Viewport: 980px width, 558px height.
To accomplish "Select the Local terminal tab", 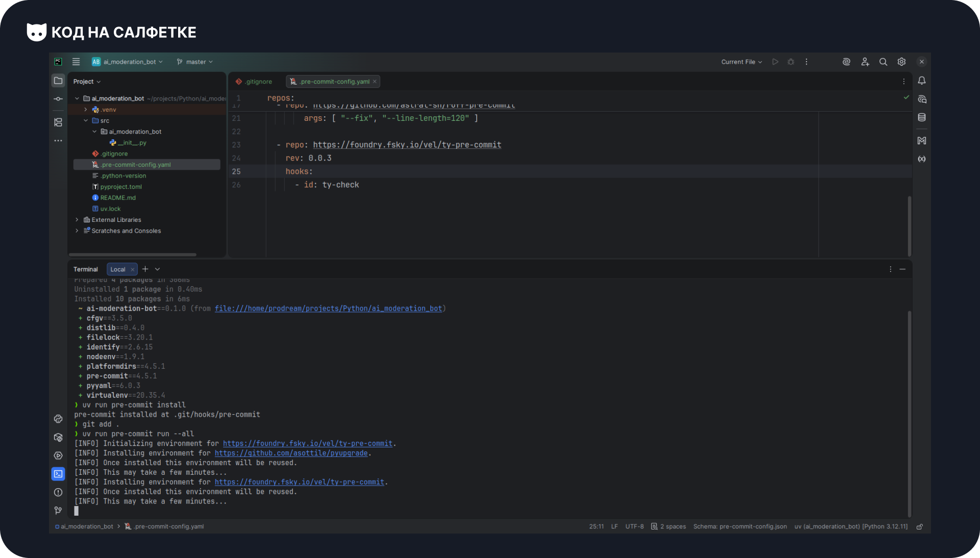I will click(x=118, y=269).
